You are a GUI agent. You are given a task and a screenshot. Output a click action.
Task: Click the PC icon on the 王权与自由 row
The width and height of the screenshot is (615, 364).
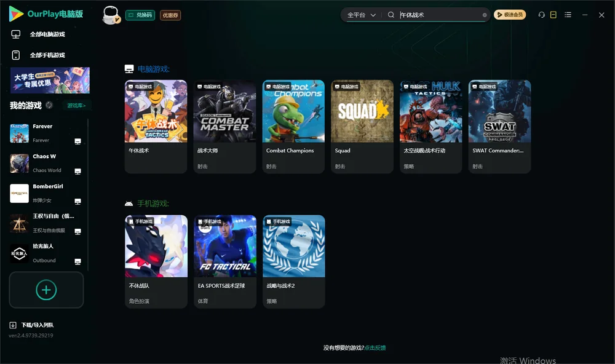pos(77,231)
